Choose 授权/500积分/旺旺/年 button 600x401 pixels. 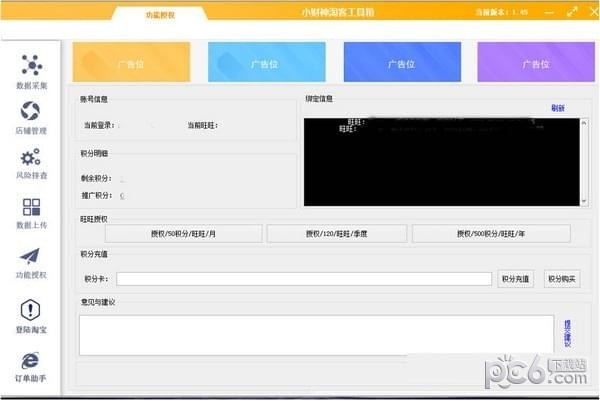pyautogui.click(x=491, y=233)
